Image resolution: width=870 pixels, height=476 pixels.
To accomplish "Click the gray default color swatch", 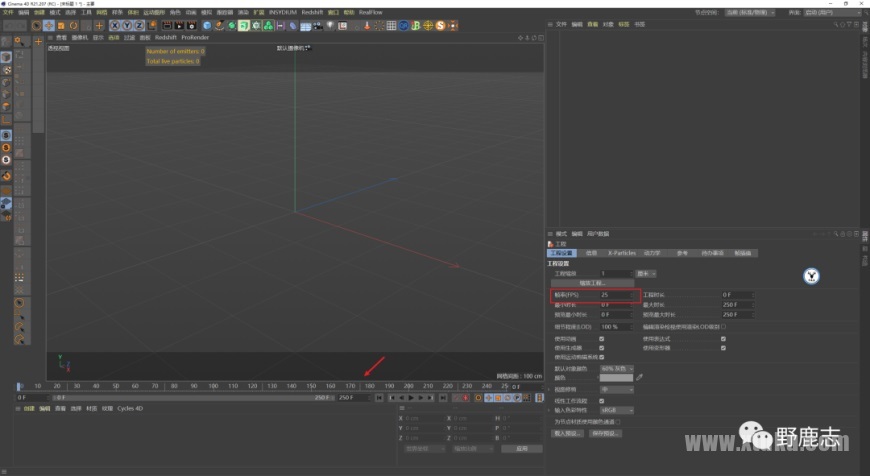I will [616, 378].
